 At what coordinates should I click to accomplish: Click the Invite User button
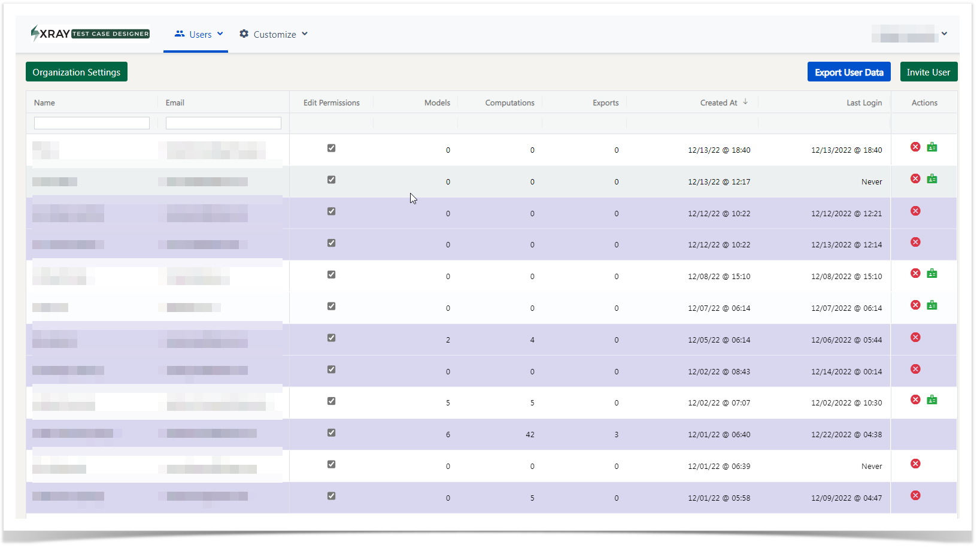point(929,72)
